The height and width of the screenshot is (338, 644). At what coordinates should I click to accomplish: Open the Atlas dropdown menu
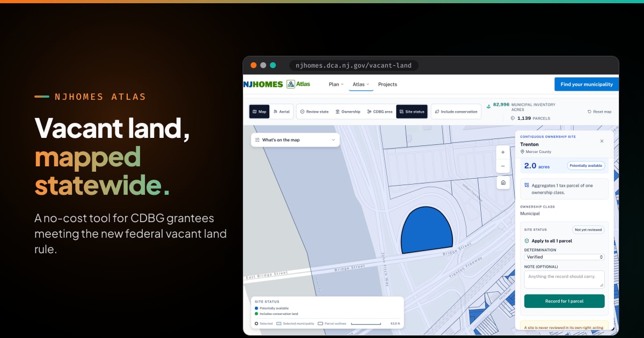pos(361,84)
